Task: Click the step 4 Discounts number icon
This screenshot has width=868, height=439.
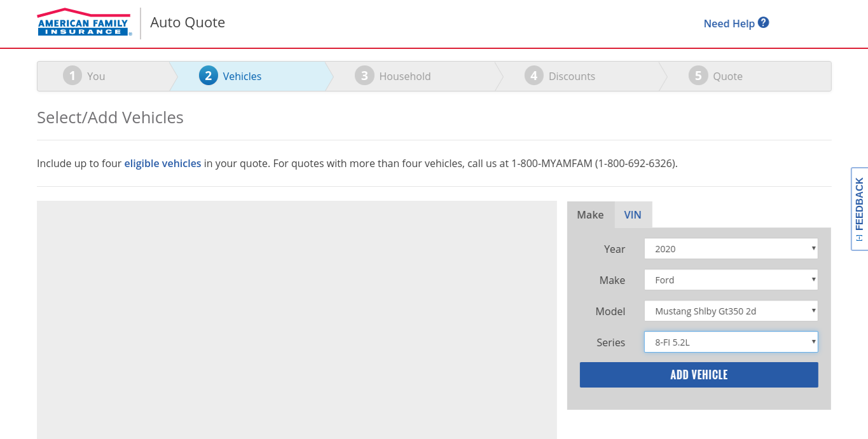Action: 534,76
